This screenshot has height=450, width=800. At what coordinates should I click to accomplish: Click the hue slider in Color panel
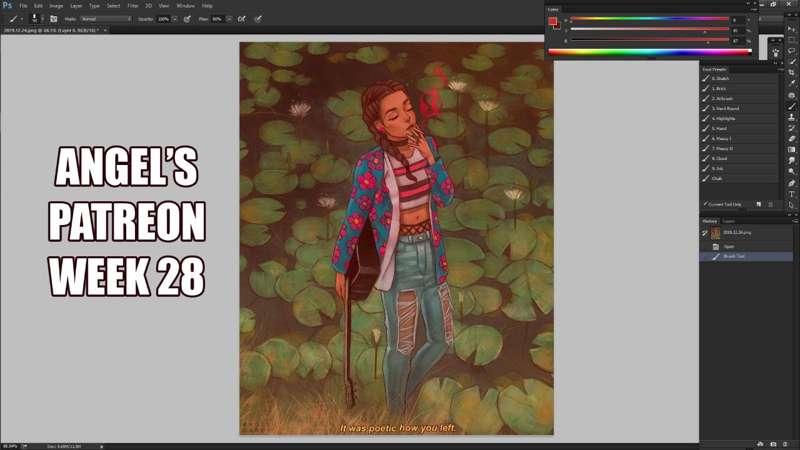tap(649, 19)
